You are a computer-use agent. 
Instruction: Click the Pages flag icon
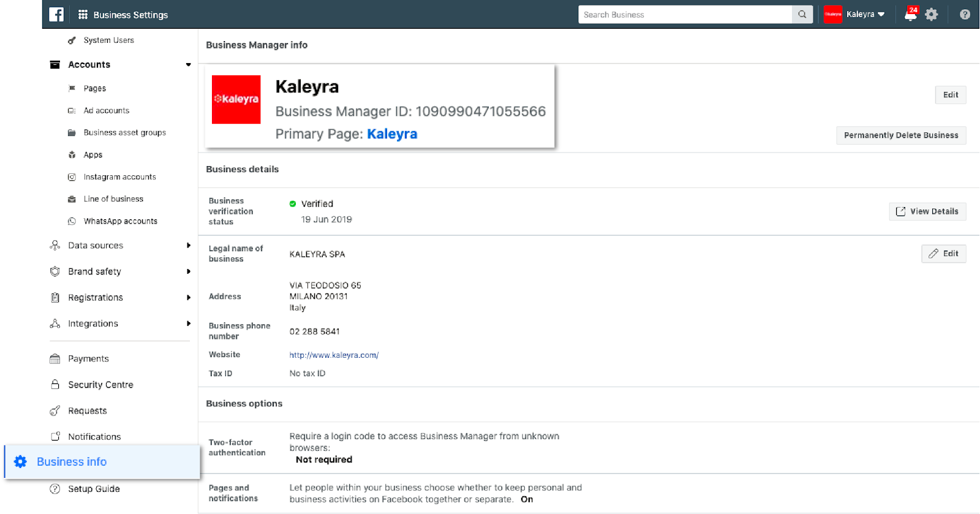coord(72,88)
